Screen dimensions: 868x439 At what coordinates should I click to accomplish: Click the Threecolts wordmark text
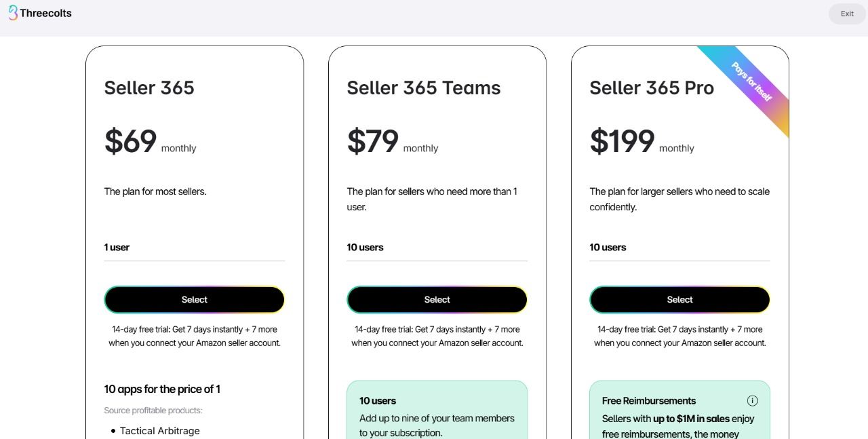point(45,13)
